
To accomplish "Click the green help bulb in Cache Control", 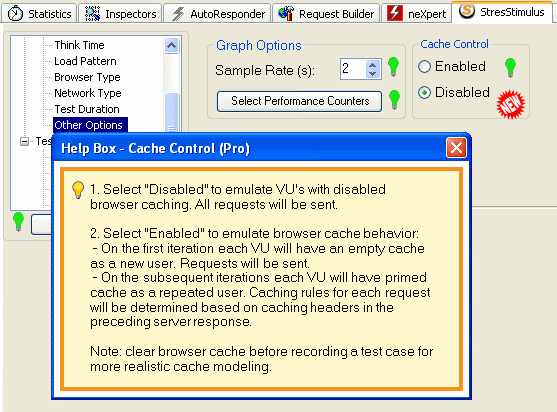I will pyautogui.click(x=510, y=67).
